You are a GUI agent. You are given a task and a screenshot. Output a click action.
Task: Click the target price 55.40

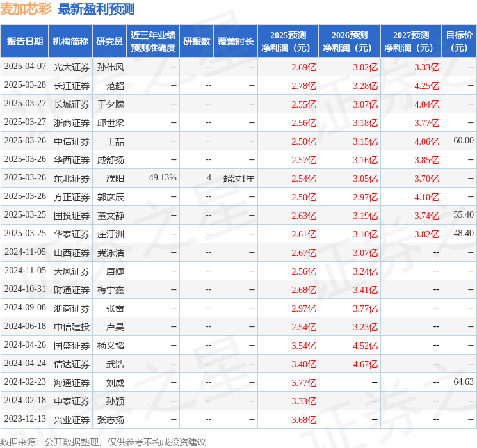coord(464,215)
